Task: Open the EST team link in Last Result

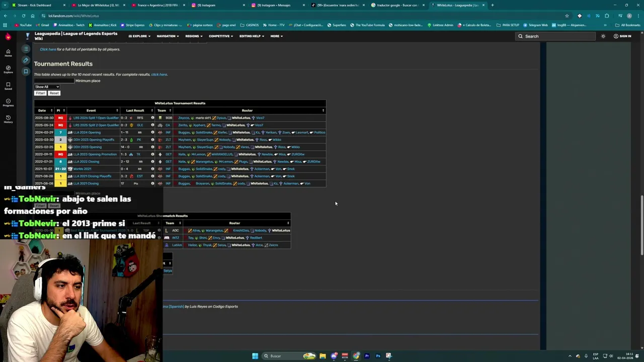Action: (140, 176)
